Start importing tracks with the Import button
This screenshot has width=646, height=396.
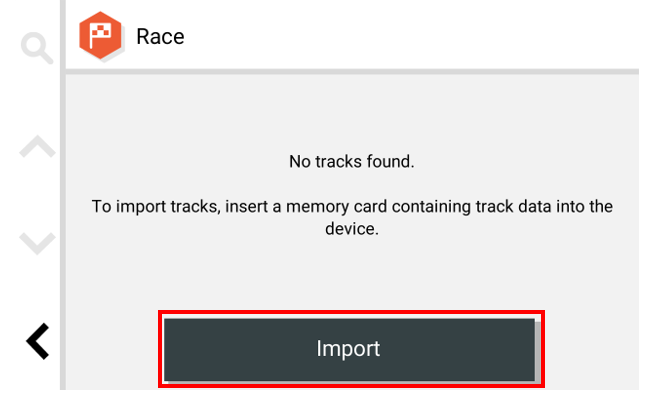click(x=349, y=349)
